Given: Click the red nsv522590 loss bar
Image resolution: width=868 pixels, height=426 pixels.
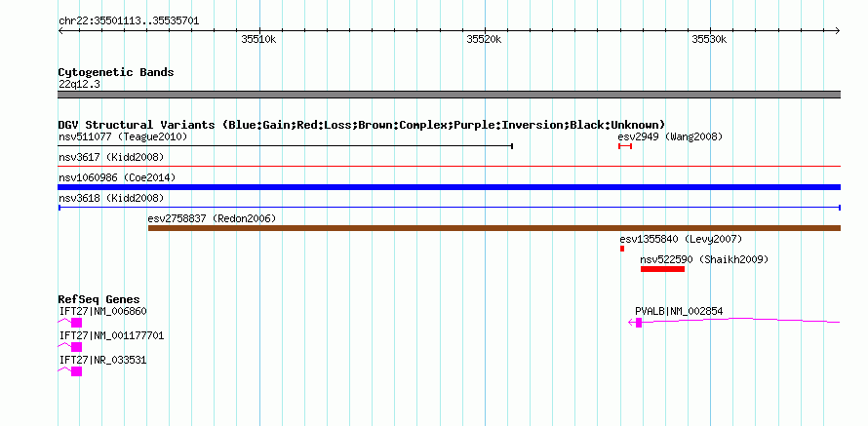Looking at the screenshot, I should coord(662,269).
